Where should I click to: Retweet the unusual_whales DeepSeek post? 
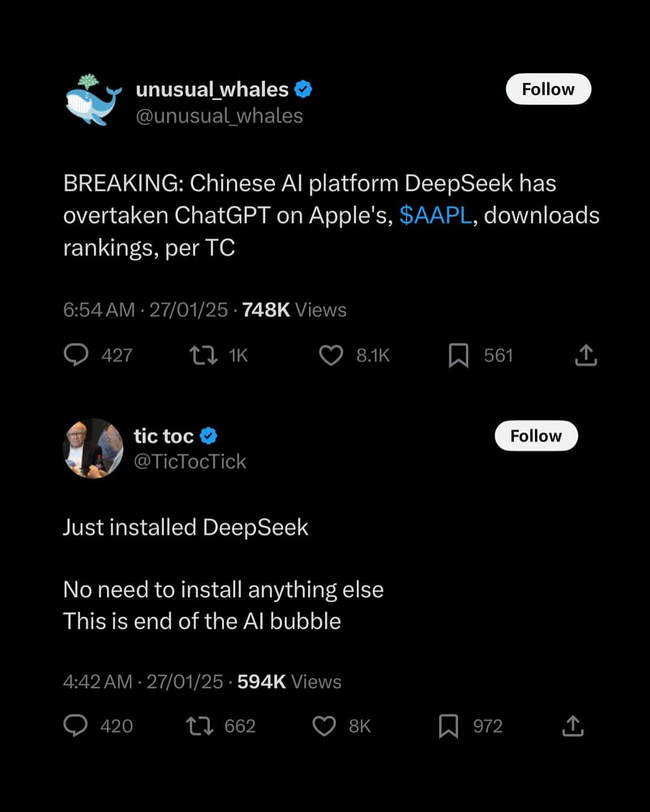[x=204, y=355]
